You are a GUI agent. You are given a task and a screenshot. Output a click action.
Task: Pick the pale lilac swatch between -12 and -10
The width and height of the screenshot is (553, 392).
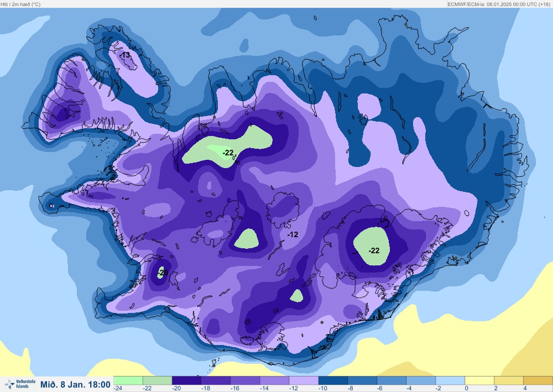click(x=304, y=380)
